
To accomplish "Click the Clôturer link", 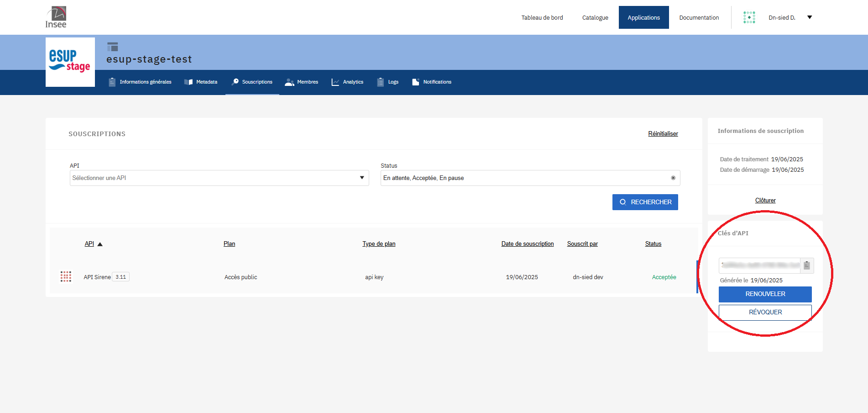I will click(x=765, y=201).
